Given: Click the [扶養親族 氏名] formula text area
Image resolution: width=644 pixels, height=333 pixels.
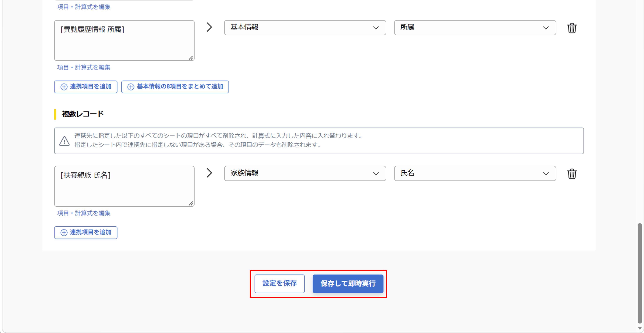Looking at the screenshot, I should coord(124,186).
